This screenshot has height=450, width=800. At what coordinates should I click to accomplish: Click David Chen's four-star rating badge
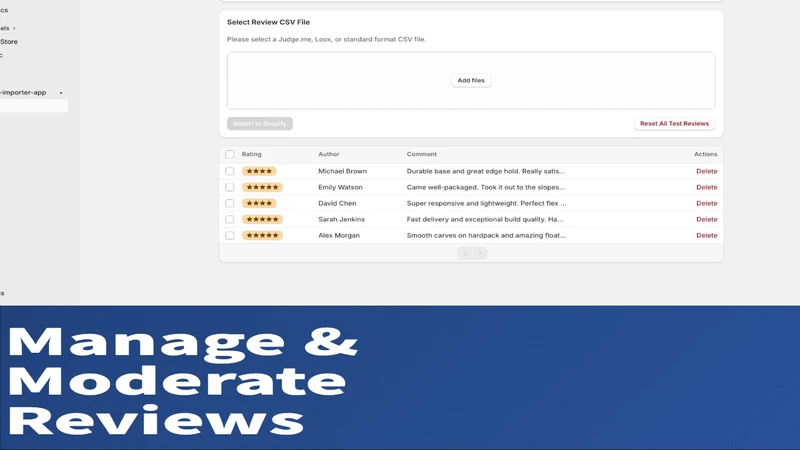click(x=259, y=204)
